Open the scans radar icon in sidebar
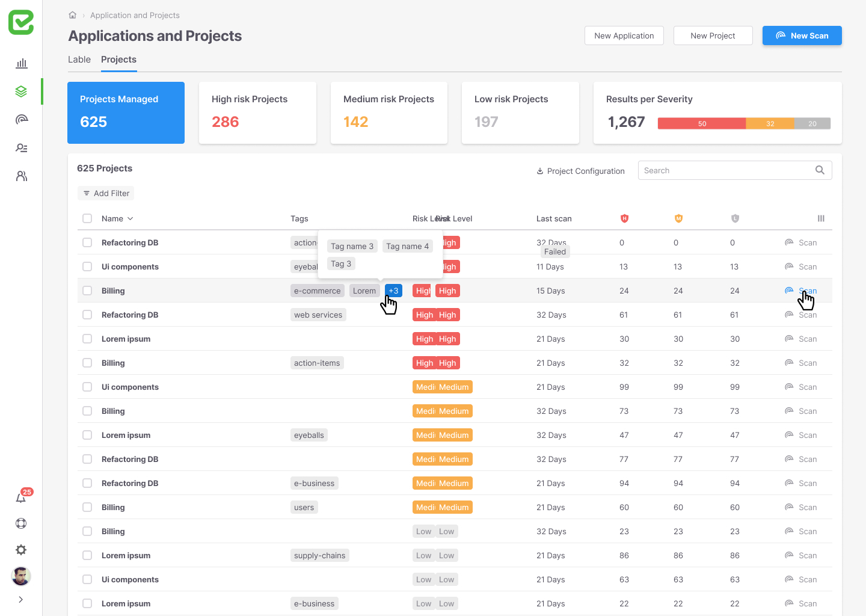The width and height of the screenshot is (866, 616). pyautogui.click(x=22, y=120)
